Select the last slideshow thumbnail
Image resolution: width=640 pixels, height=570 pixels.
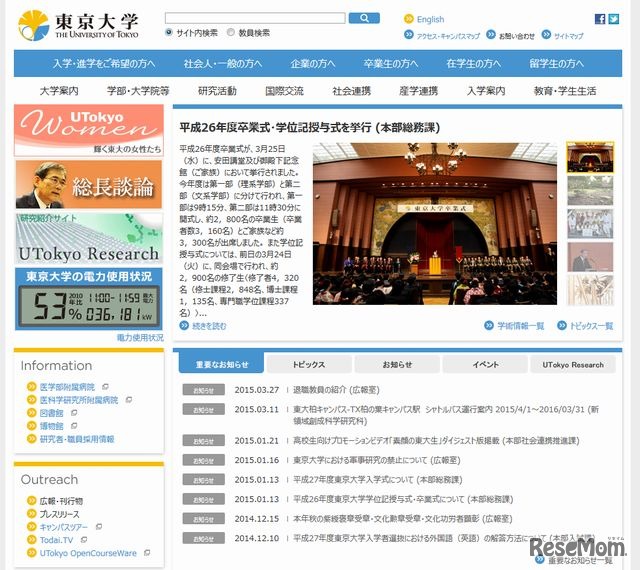[x=590, y=290]
